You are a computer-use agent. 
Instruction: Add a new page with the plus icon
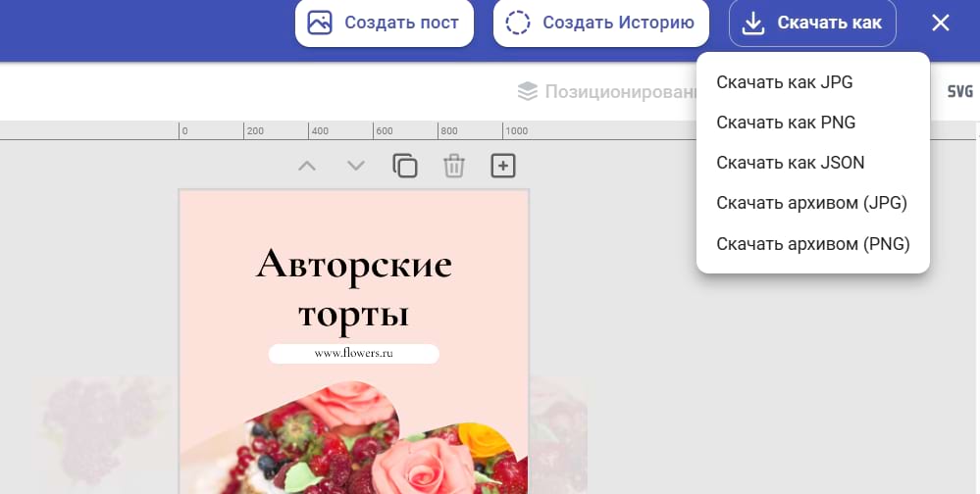pos(503,166)
